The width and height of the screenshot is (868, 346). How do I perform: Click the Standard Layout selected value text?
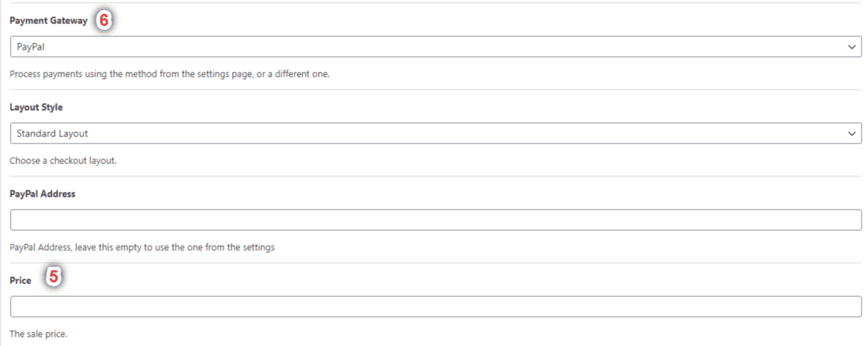coord(53,134)
